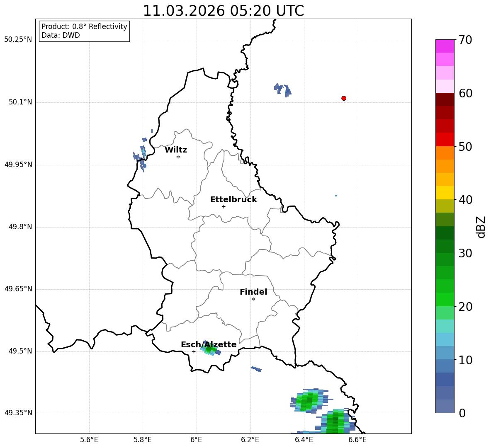Click the blue echo patch left of the red dot
491x448 pixels.
(x=283, y=90)
